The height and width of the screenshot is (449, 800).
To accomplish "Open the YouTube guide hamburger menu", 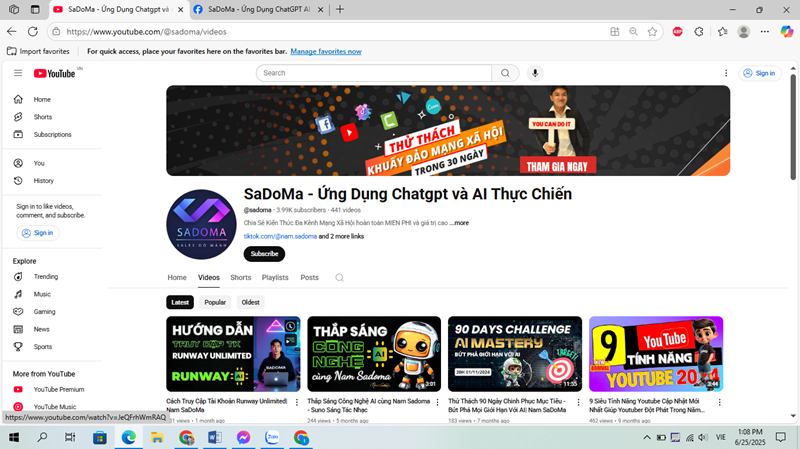I will (x=18, y=73).
